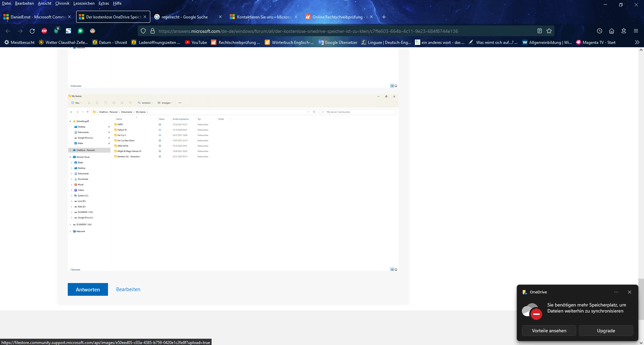Open the Lesezeichen menu
Viewport: 644px width, 345px height.
coord(84,3)
